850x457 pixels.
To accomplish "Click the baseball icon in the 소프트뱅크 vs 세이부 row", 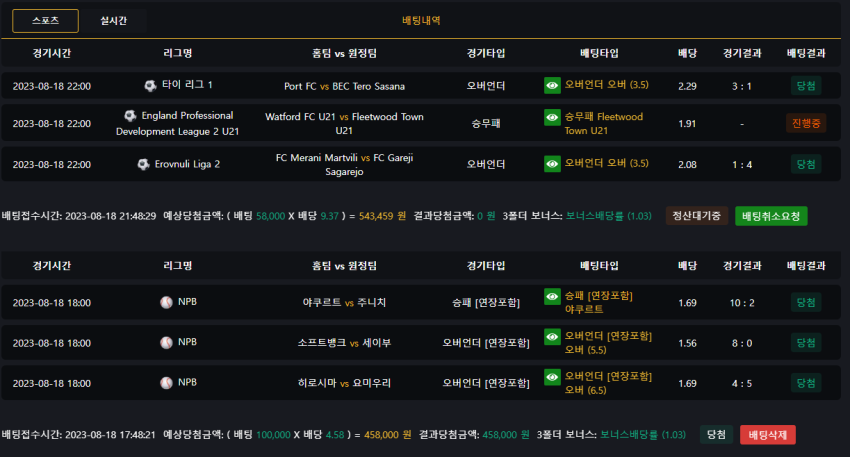I will [166, 342].
